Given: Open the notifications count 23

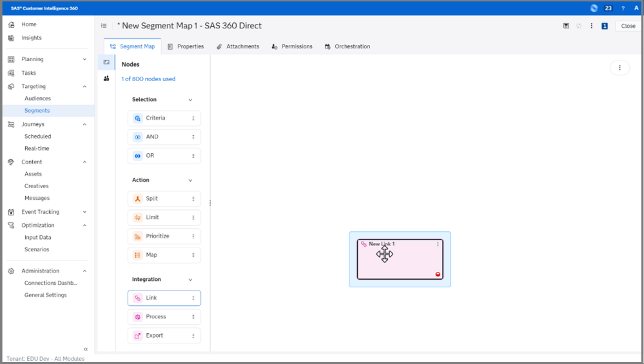Looking at the screenshot, I should pos(609,8).
